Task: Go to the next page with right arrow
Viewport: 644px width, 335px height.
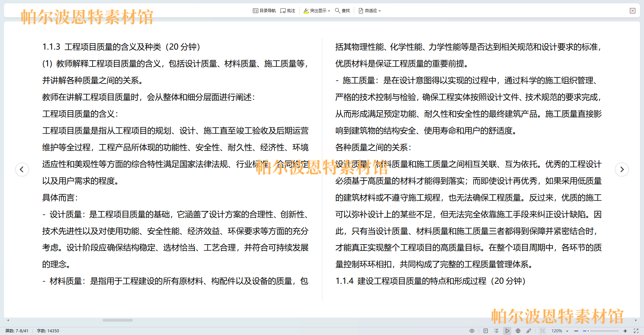Action: (622, 170)
